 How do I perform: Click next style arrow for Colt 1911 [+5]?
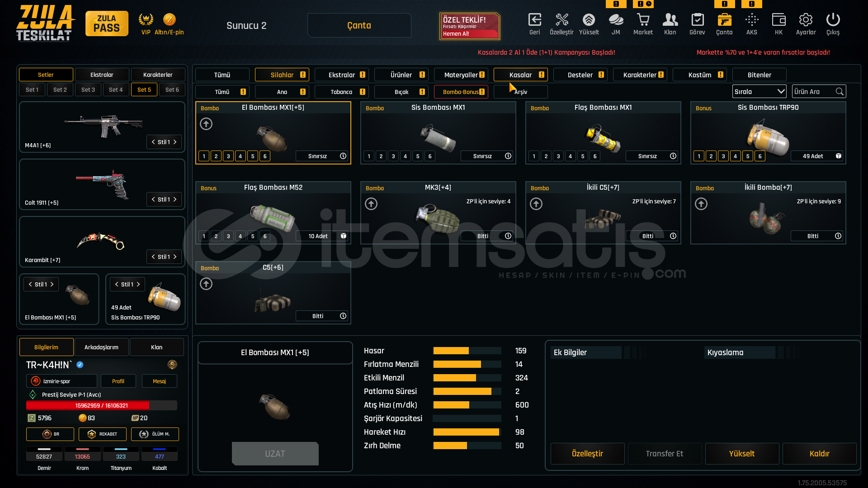(175, 199)
